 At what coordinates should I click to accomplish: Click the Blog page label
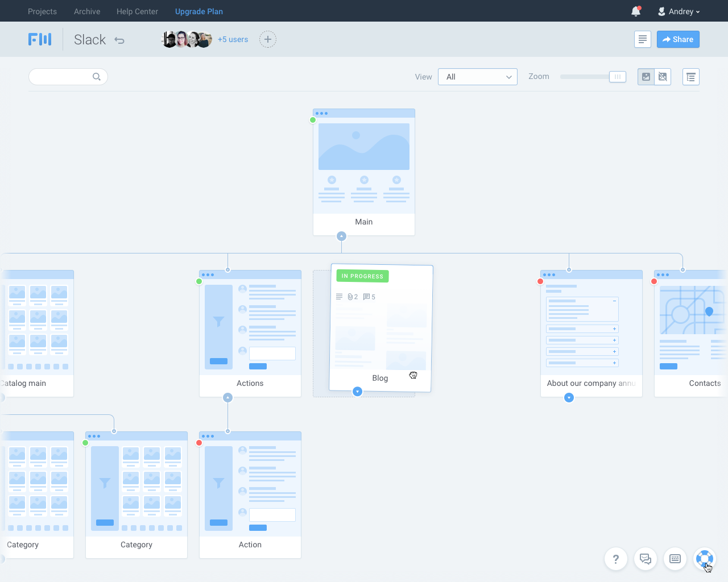point(380,378)
